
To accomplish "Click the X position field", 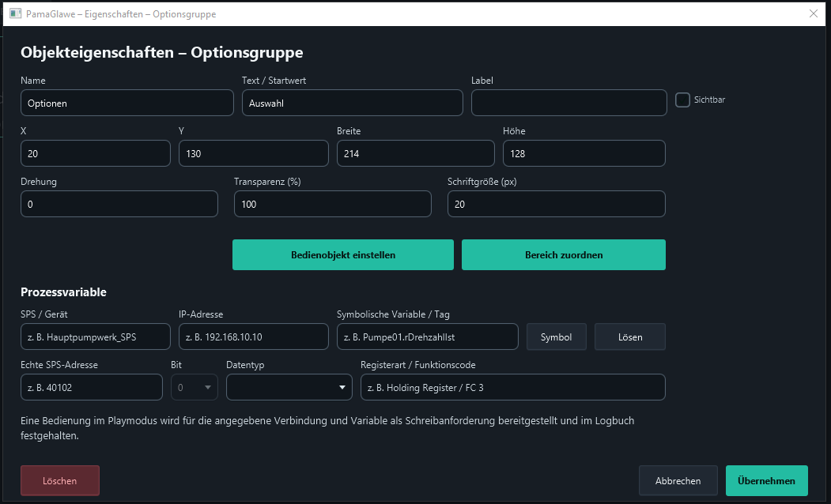I will [x=96, y=153].
